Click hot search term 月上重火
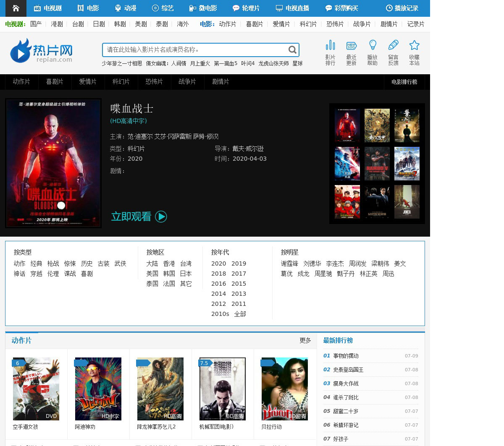The image size is (504, 446). coord(200,63)
